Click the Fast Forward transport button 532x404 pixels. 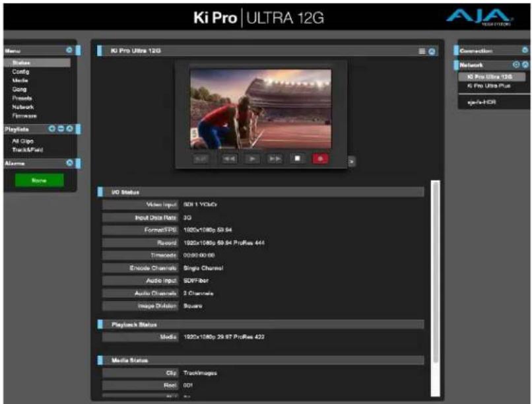(x=275, y=158)
